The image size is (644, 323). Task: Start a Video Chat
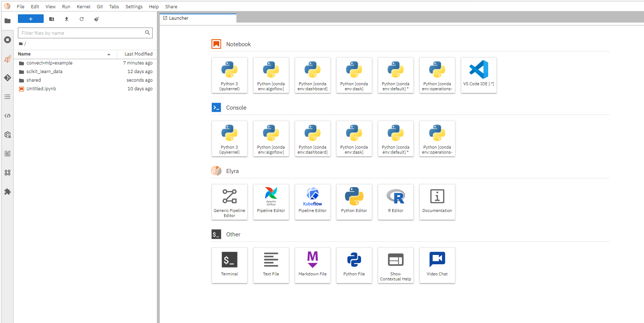tap(437, 265)
